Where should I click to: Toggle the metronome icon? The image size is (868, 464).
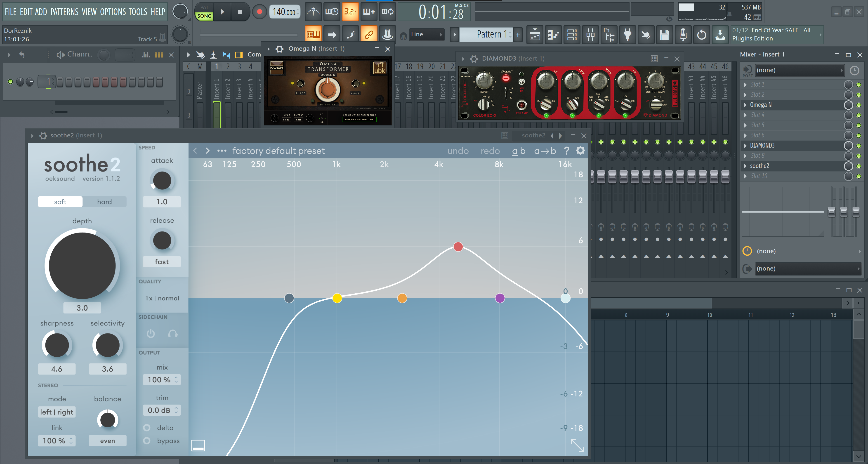[313, 12]
